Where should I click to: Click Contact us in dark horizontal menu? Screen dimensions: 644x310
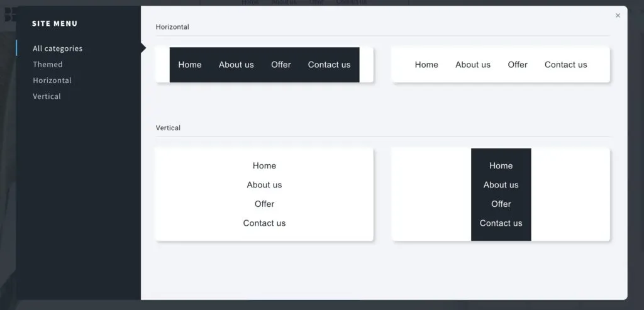click(329, 65)
